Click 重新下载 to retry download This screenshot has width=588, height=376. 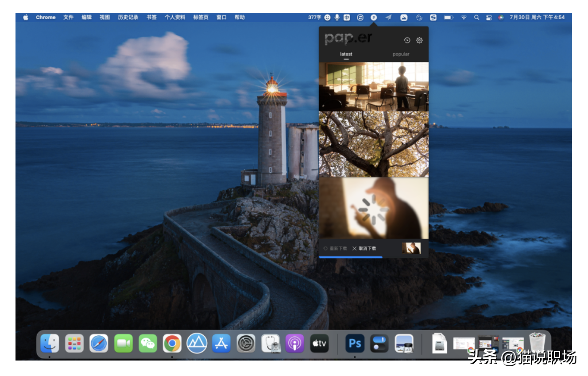point(335,249)
